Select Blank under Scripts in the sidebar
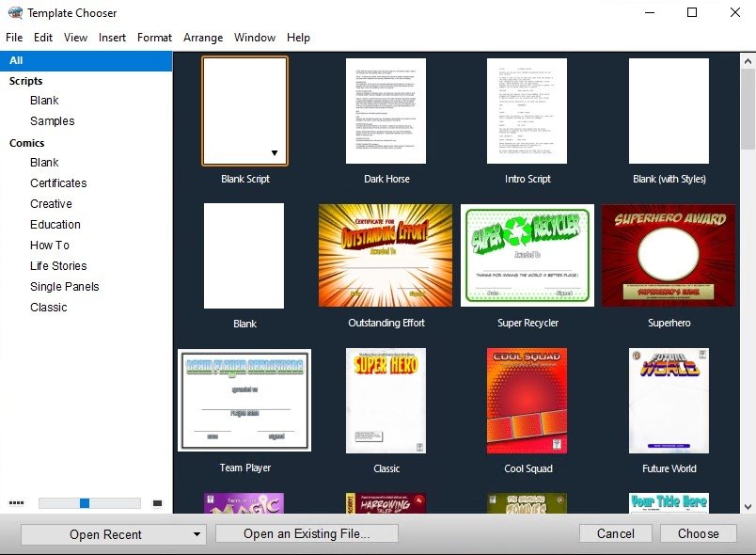Viewport: 756px width, 555px height. click(x=44, y=101)
